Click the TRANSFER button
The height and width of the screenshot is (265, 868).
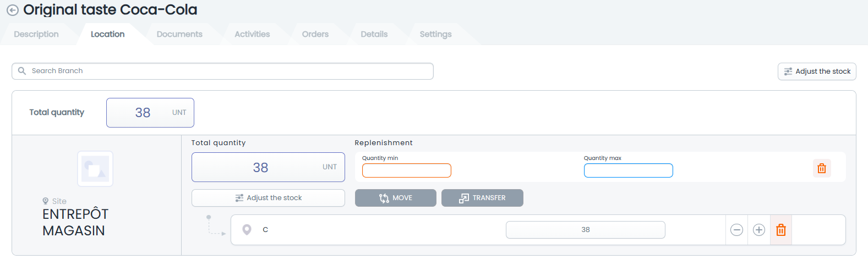coord(482,198)
